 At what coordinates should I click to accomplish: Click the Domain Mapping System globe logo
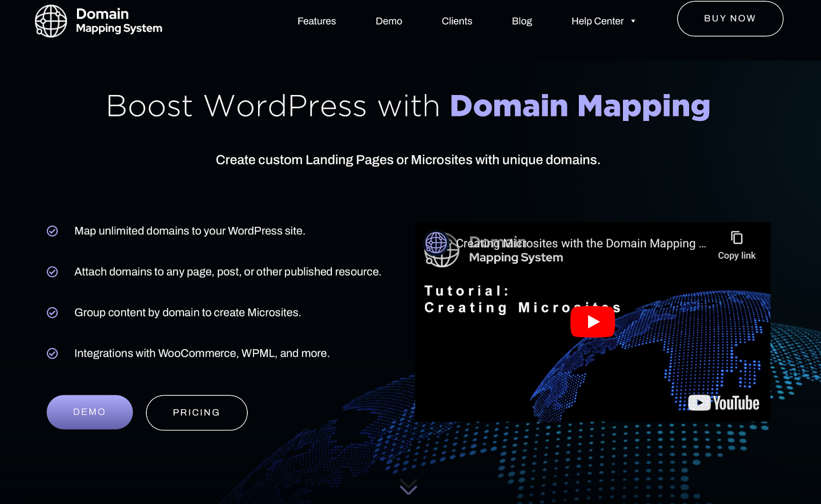51,21
